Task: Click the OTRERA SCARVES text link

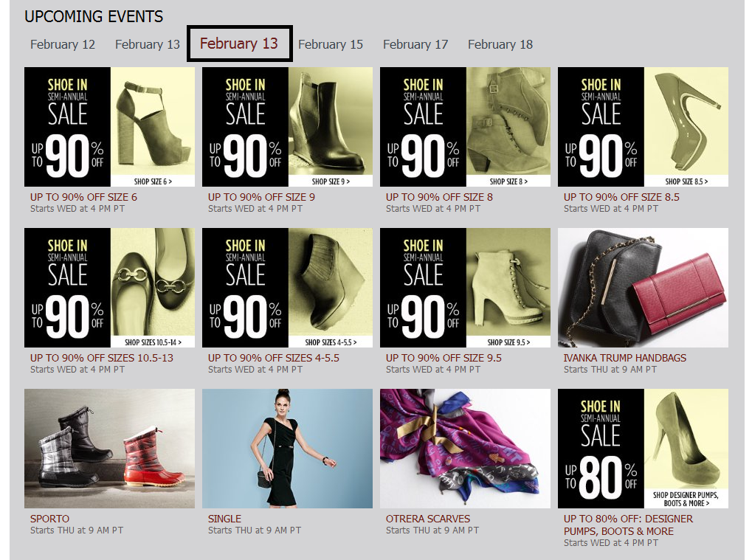Action: 428,519
